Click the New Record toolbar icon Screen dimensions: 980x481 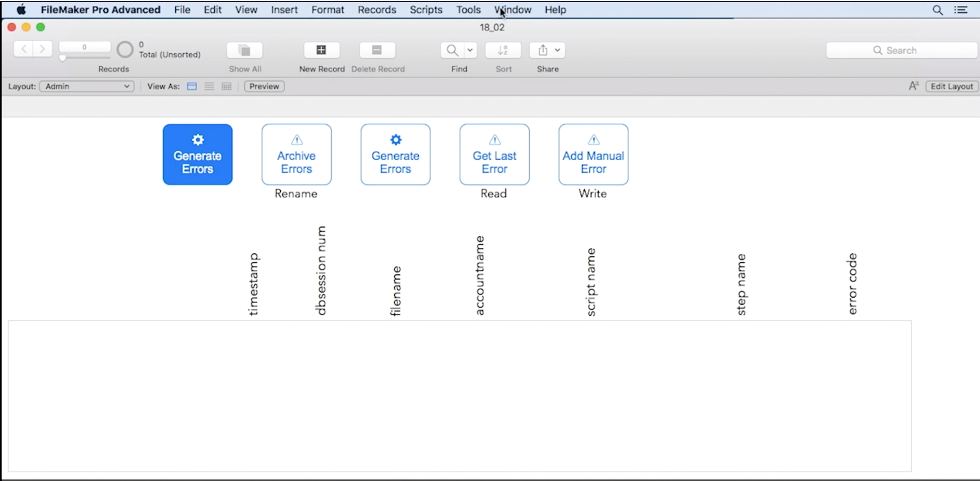[321, 50]
